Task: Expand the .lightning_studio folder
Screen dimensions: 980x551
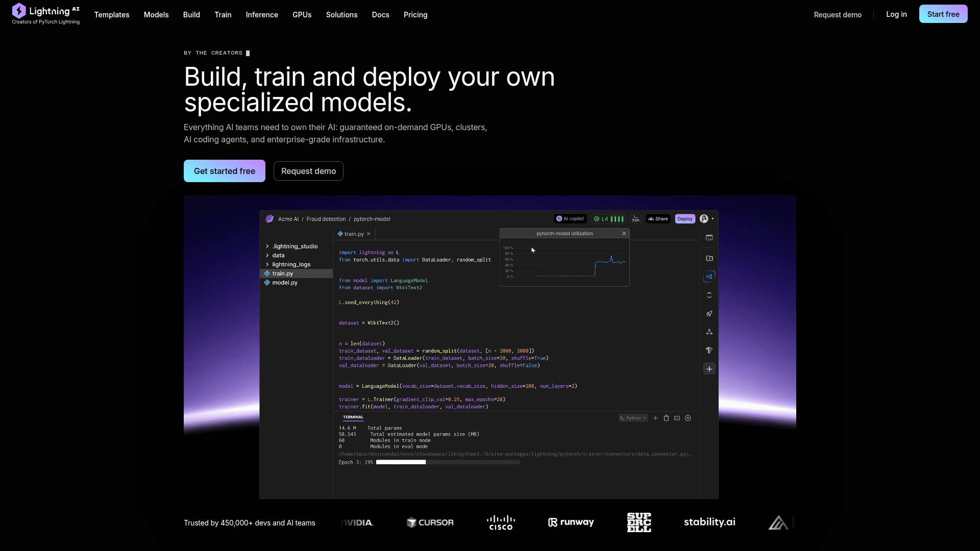Action: coord(291,246)
